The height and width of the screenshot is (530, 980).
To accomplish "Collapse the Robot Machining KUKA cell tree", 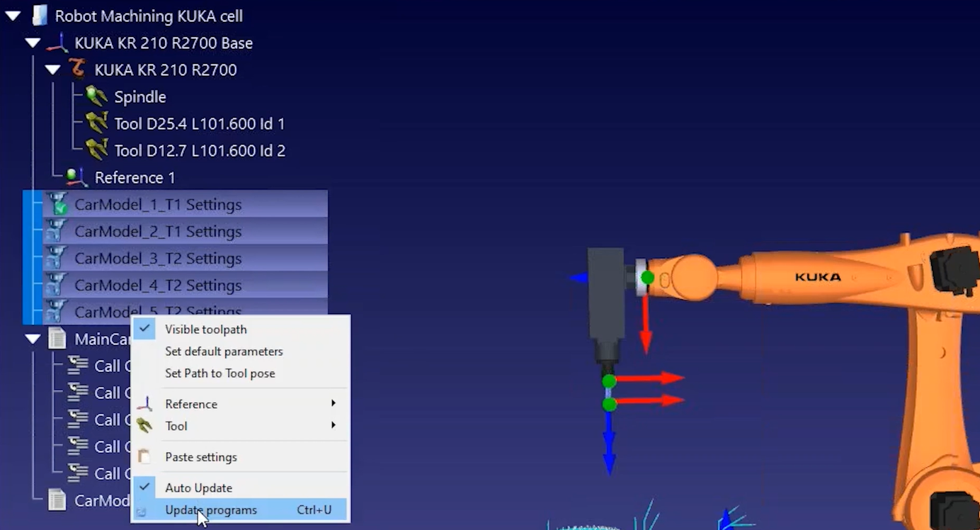I will (x=11, y=14).
